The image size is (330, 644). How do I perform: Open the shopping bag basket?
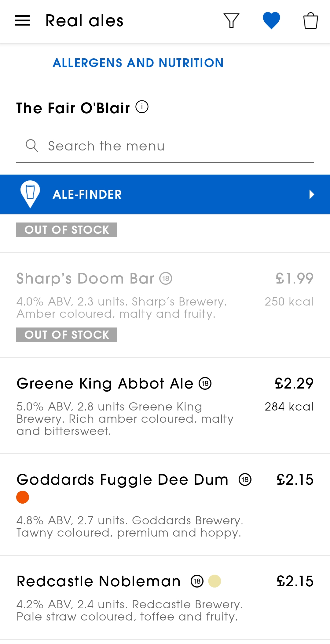tap(310, 21)
